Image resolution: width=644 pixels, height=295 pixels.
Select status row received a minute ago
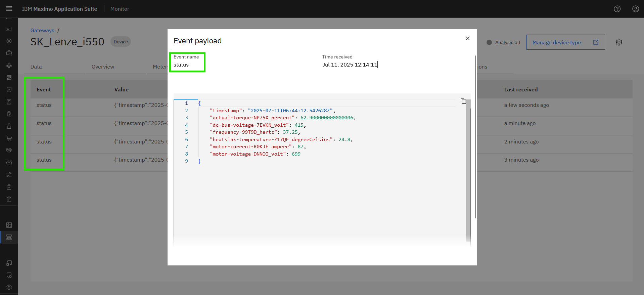tap(331, 126)
